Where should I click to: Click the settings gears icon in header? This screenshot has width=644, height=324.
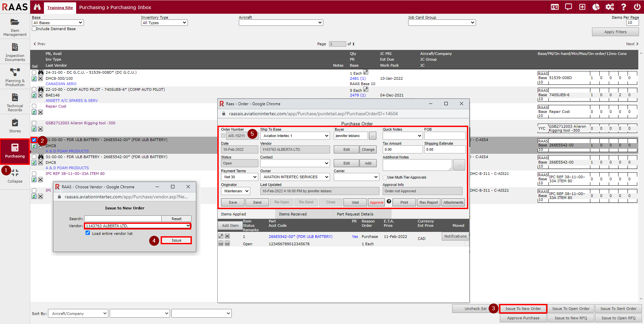[609, 7]
